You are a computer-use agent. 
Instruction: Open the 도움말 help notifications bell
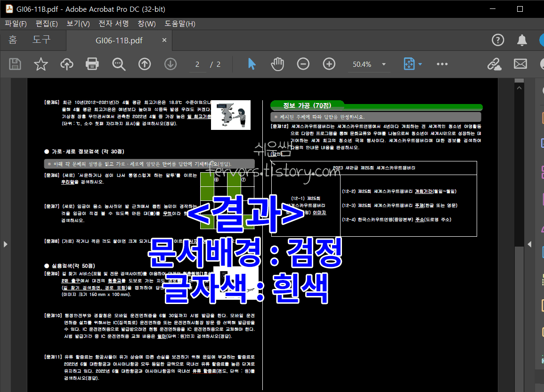(522, 40)
